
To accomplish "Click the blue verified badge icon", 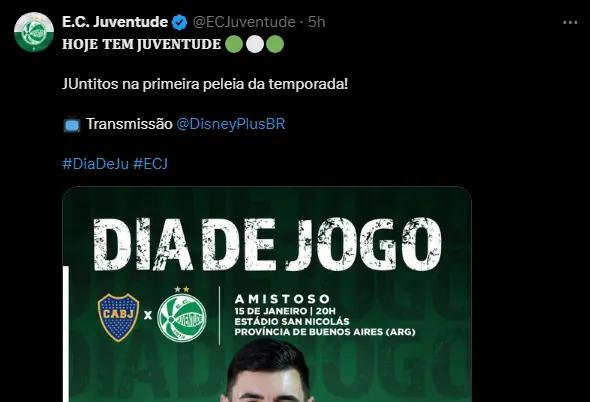I will [x=179, y=22].
